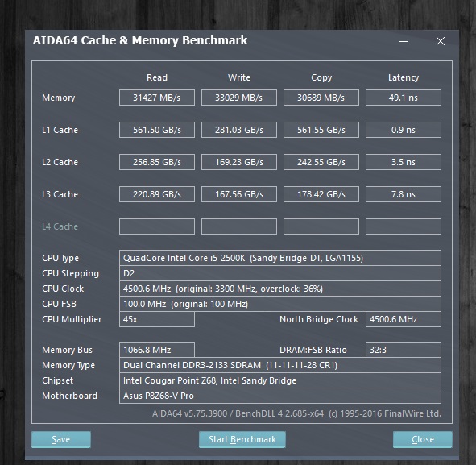Click the AIDA64 Cache & Memory Benchmark title

(x=140, y=40)
